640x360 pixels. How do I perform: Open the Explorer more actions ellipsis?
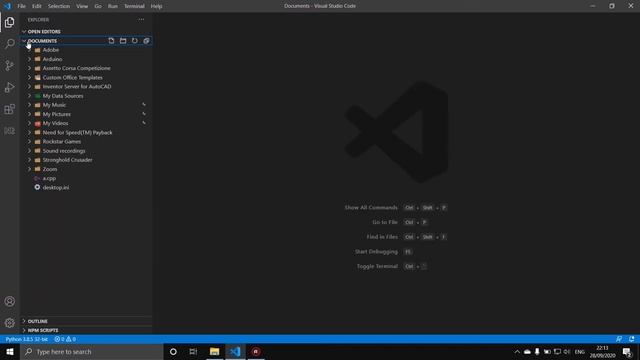(141, 20)
